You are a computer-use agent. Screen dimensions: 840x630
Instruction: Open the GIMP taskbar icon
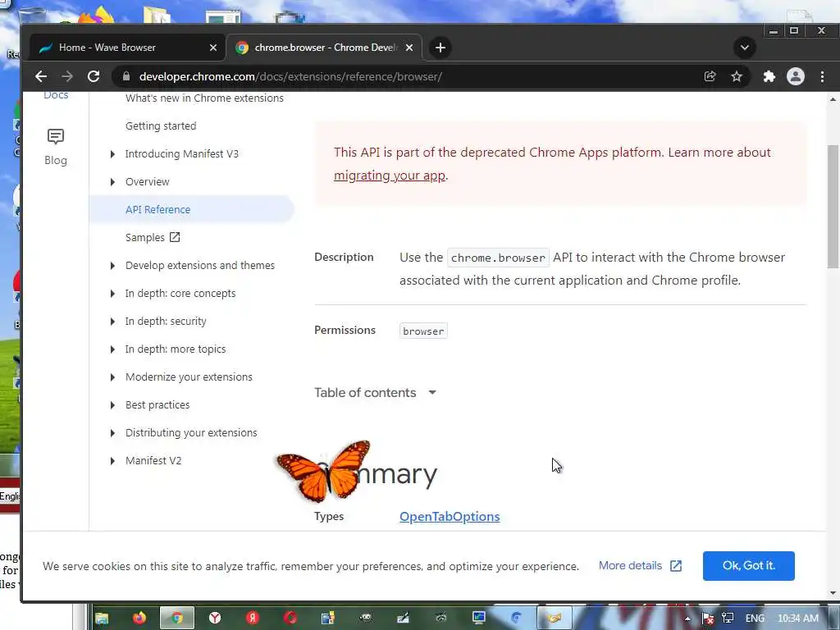[365, 619]
